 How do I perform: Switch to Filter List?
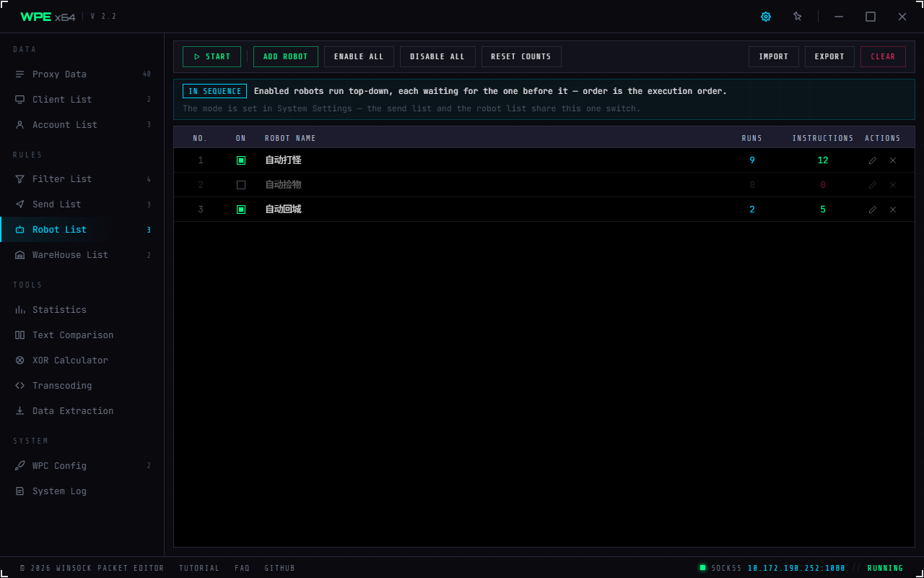[x=82, y=179]
